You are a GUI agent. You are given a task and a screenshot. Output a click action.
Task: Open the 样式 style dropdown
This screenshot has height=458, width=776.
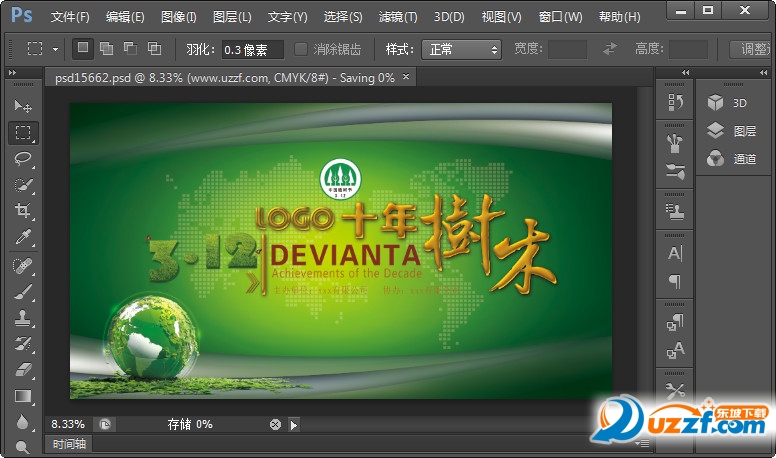[x=461, y=50]
